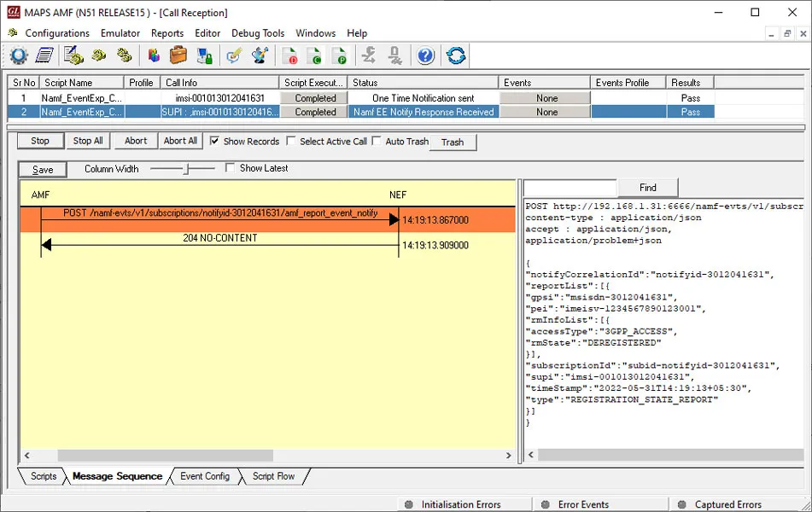
Task: Click the colorful books toolbar icon
Action: [x=154, y=55]
